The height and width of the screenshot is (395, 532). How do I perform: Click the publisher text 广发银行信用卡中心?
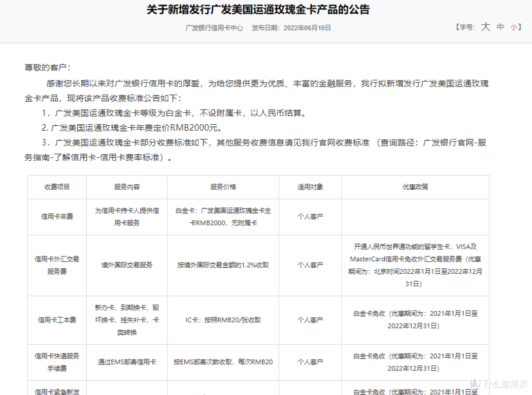(x=214, y=28)
